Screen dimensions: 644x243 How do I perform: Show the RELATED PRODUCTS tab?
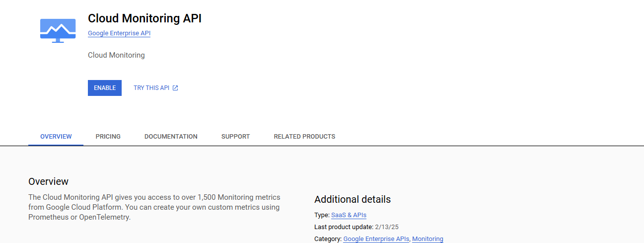(x=304, y=137)
